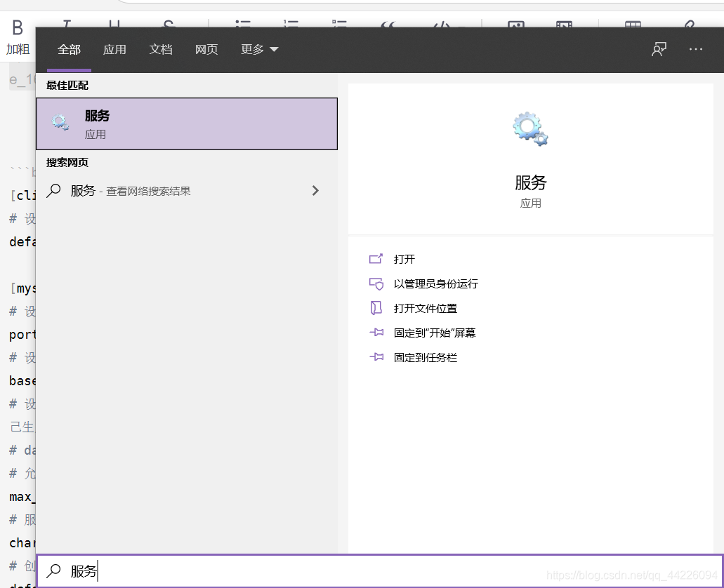The height and width of the screenshot is (588, 724).
Task: Switch to the 文档 search tab
Action: click(161, 49)
